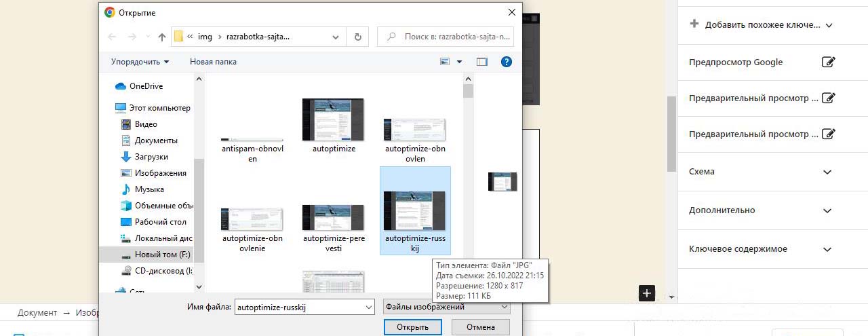The height and width of the screenshot is (336, 868).
Task: Click the black plus add block button
Action: (x=647, y=293)
